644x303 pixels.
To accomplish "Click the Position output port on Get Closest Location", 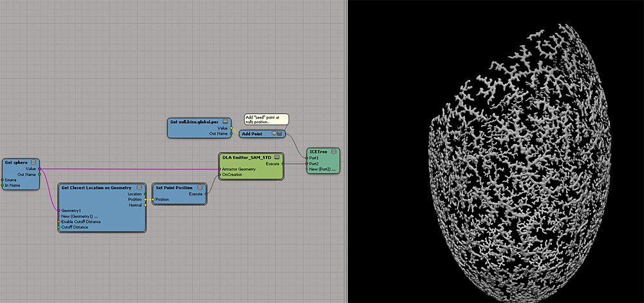I will pos(145,199).
